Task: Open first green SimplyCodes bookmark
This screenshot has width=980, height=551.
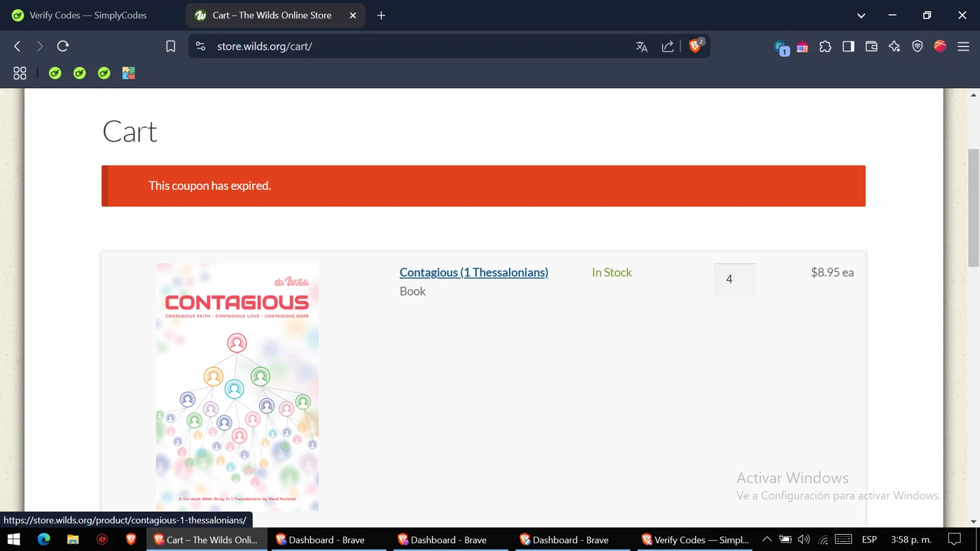Action: (55, 73)
